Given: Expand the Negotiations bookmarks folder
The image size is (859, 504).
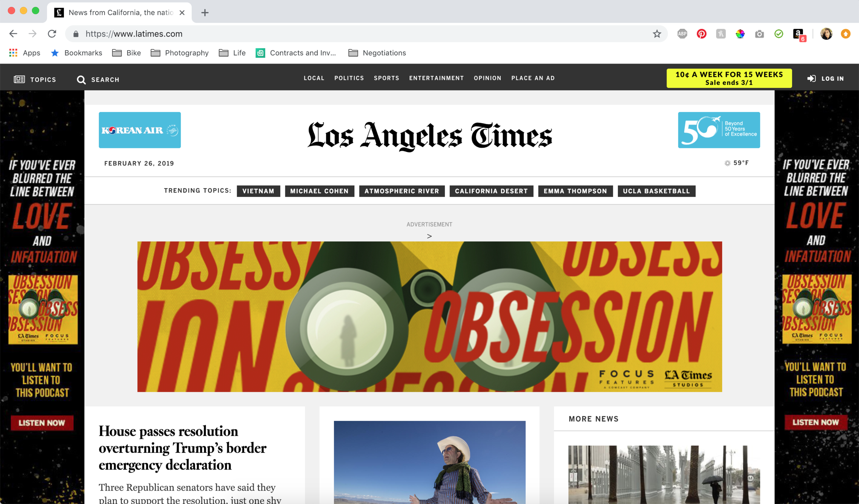Looking at the screenshot, I should tap(377, 53).
